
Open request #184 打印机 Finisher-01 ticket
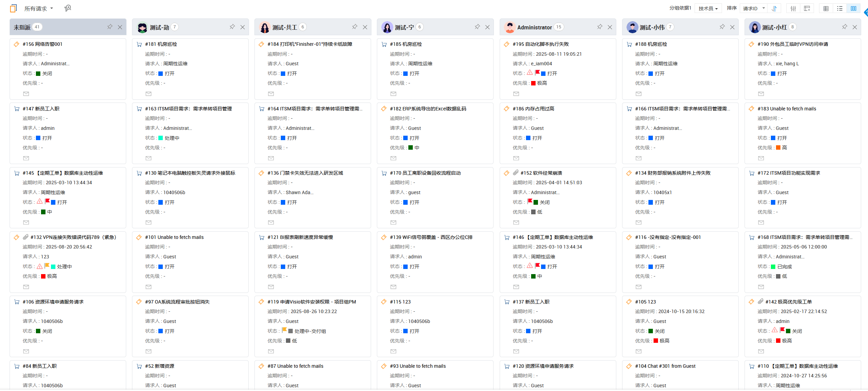pyautogui.click(x=310, y=44)
